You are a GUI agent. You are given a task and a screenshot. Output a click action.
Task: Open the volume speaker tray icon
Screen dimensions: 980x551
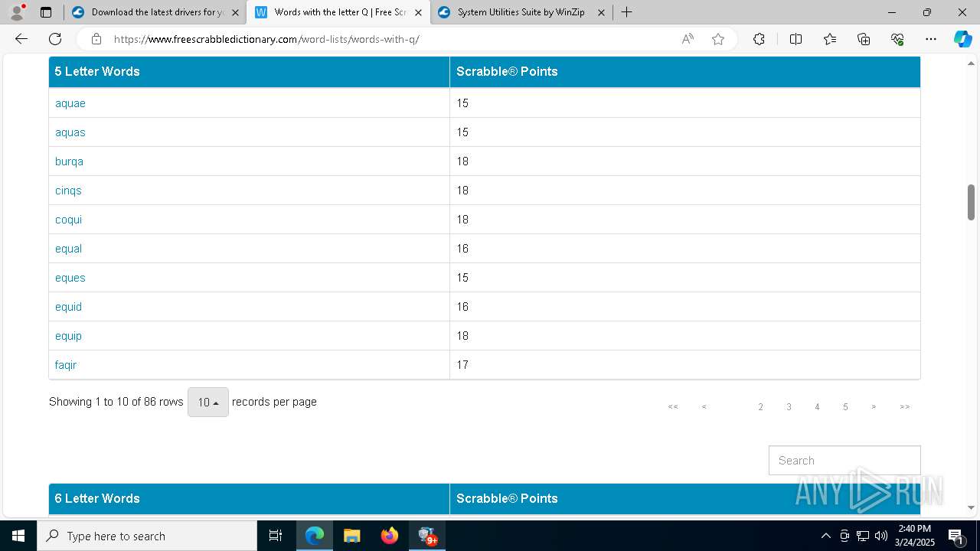(x=881, y=536)
